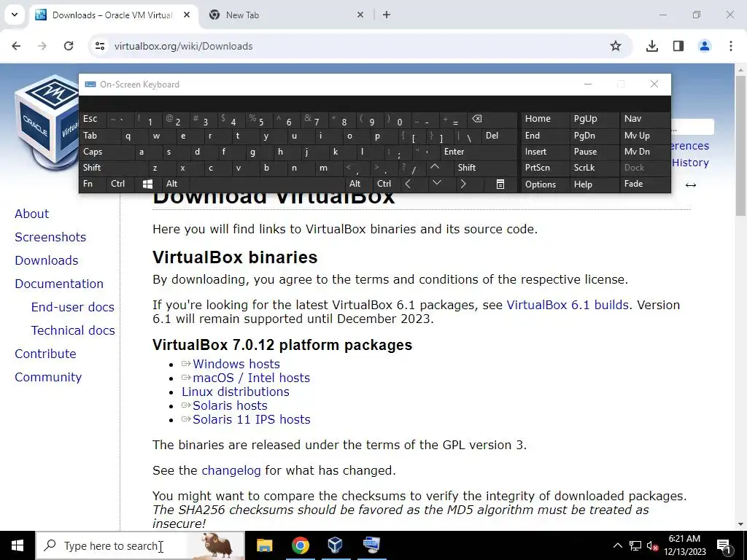
Task: Click the page vertical scrollbar thumb
Action: [740, 145]
